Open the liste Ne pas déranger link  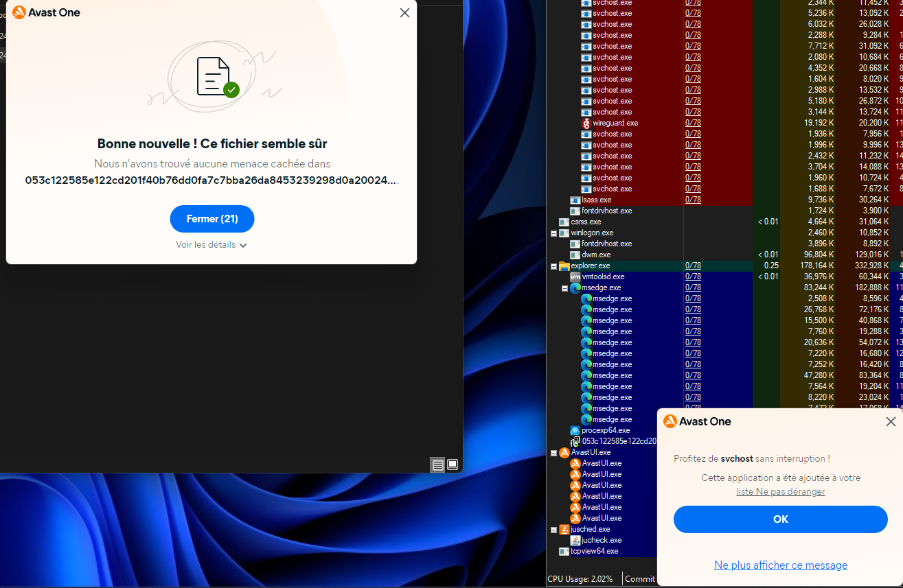coord(781,491)
